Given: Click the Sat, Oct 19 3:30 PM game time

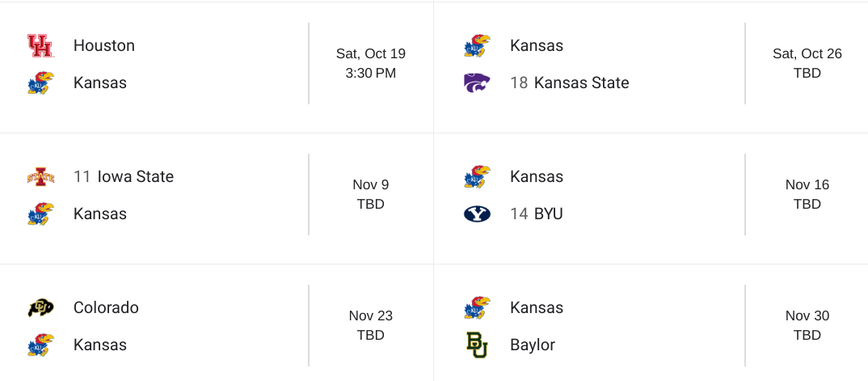Looking at the screenshot, I should [371, 63].
